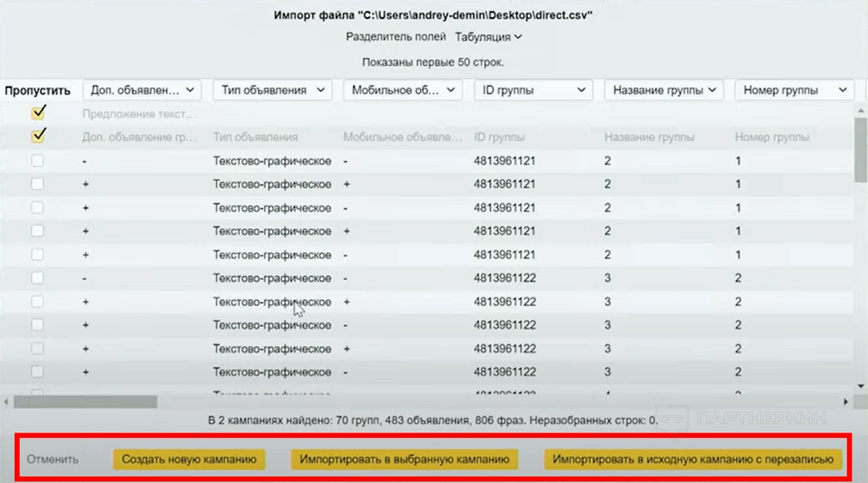The height and width of the screenshot is (483, 868).
Task: Check skip box of minus-minus row with ID 4813961122
Action: click(37, 277)
